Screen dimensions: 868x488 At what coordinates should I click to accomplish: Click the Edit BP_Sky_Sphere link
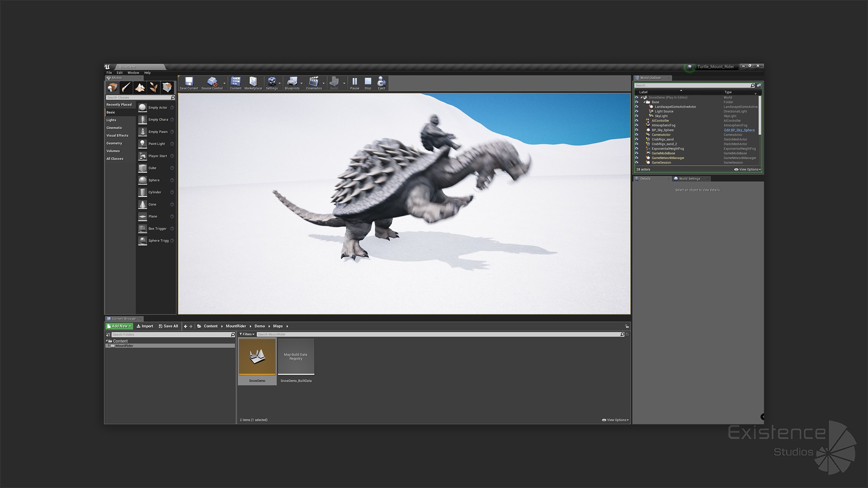740,130
